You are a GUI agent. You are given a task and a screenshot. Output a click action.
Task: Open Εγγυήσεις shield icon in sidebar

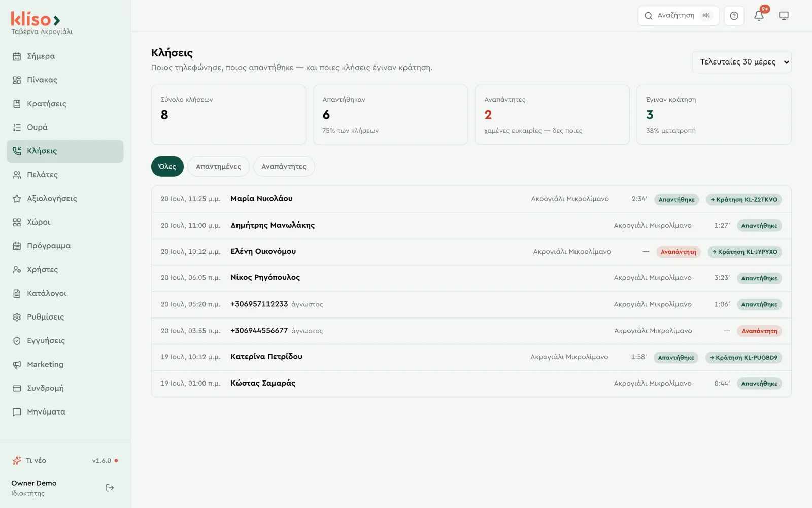pos(17,341)
